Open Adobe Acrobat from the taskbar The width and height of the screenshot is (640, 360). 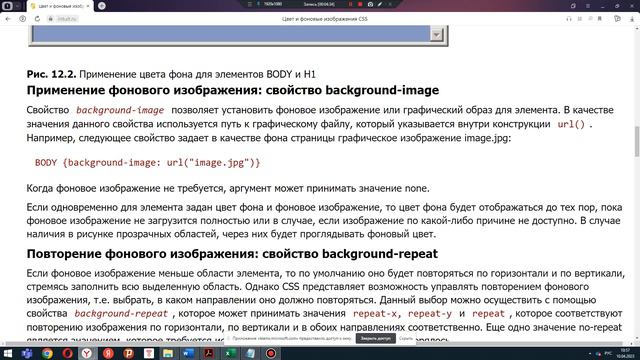click(x=209, y=353)
